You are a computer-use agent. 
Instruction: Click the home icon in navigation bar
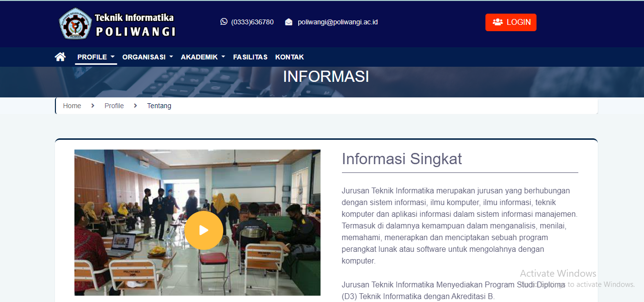[60, 57]
